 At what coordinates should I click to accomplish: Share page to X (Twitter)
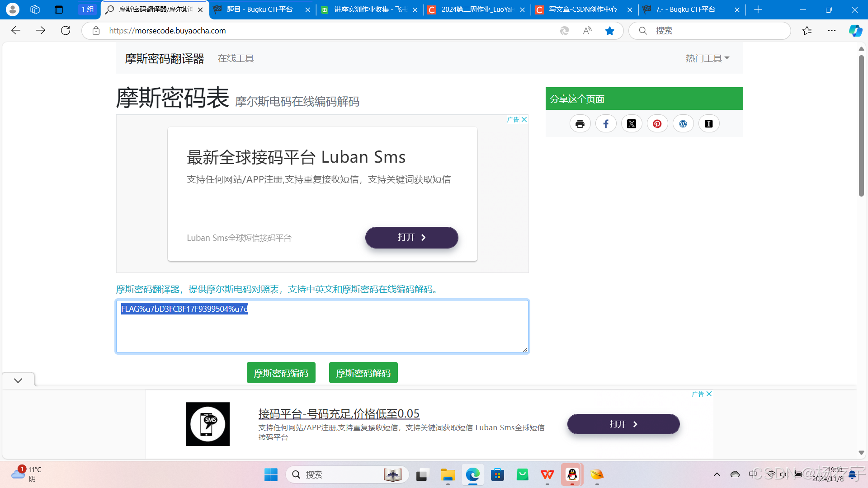[632, 123]
